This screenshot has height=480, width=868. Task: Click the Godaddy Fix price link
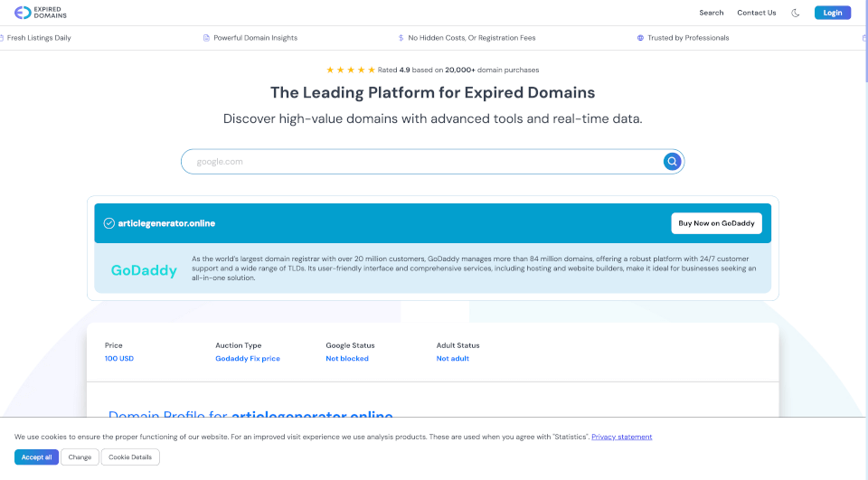tap(248, 359)
